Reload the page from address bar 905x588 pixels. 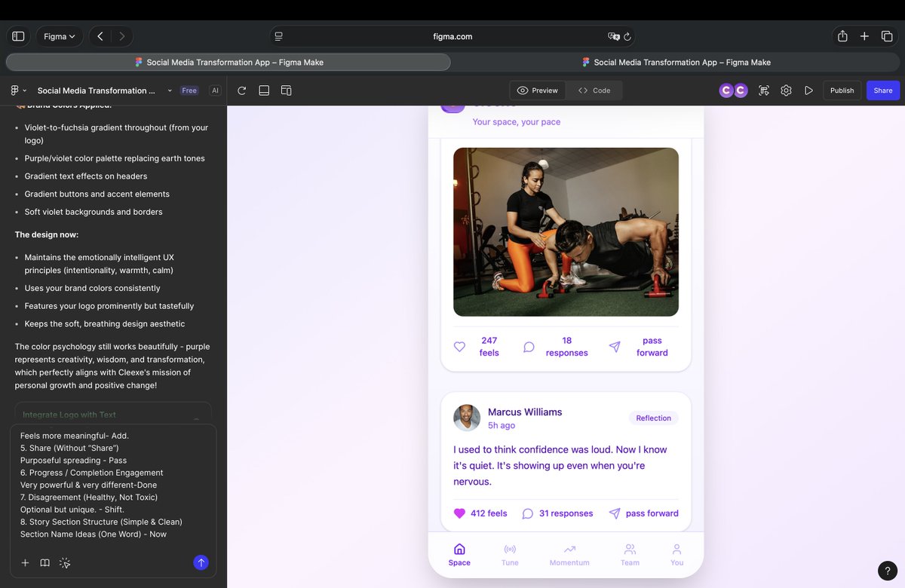point(627,36)
